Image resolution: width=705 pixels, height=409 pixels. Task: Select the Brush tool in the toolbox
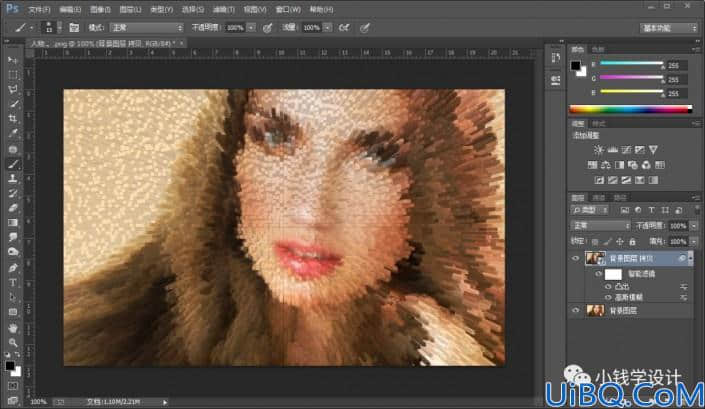point(13,164)
